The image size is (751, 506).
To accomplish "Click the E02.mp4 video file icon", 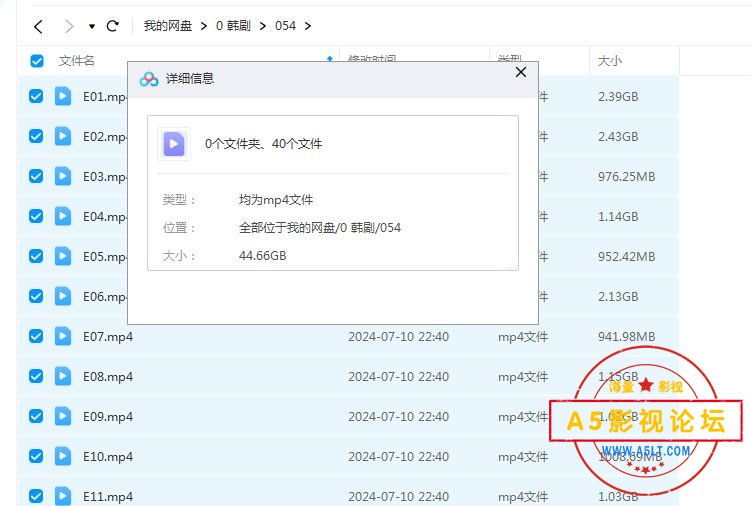I will [x=63, y=136].
